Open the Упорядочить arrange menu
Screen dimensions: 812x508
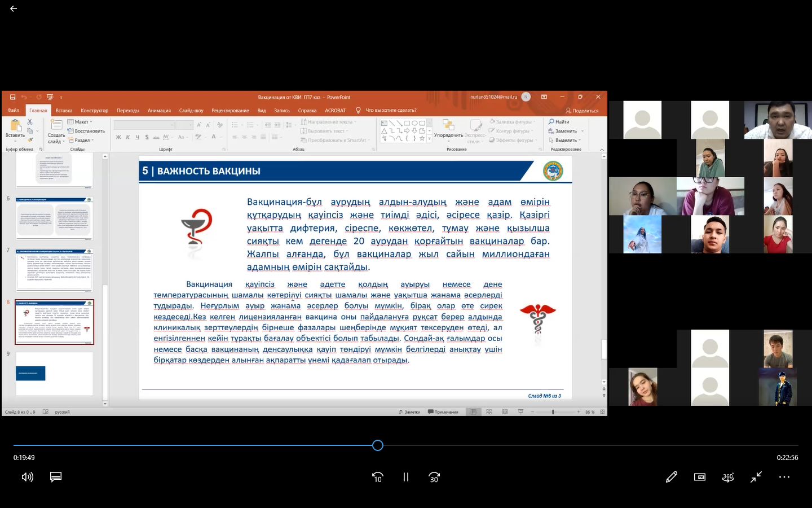448,131
